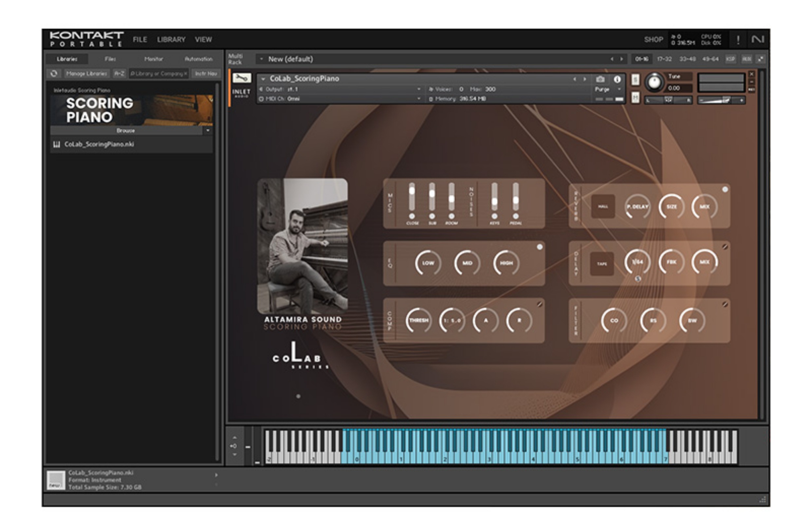Click the AUX button in the rack header
The height and width of the screenshot is (528, 812).
point(747,59)
